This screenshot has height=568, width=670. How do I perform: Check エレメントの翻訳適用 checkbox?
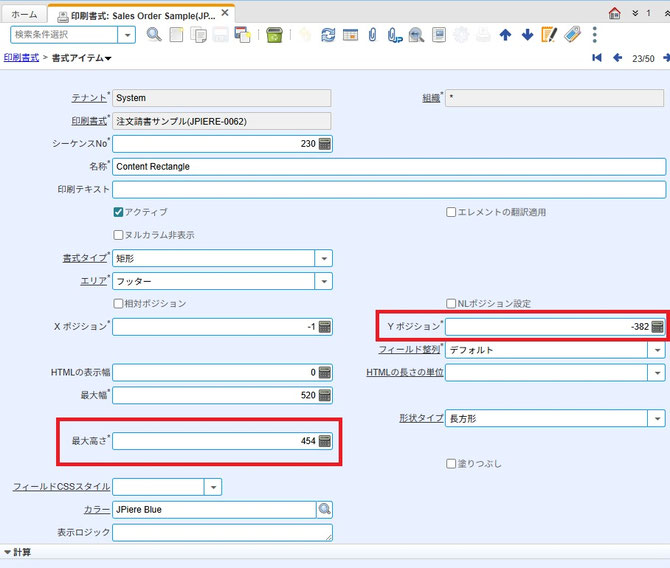pos(451,212)
